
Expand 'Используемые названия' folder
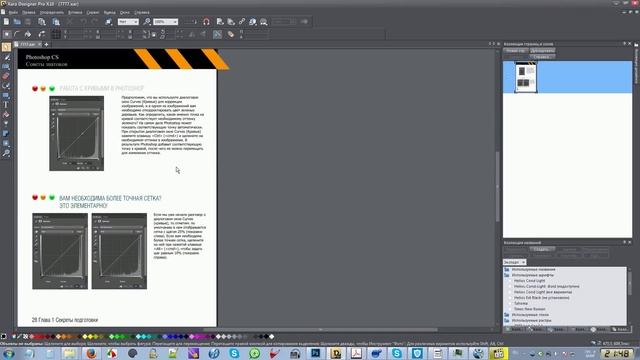click(x=507, y=269)
